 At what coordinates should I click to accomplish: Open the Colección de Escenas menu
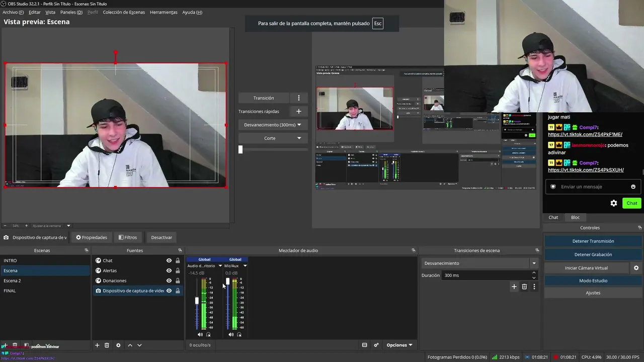[124, 12]
